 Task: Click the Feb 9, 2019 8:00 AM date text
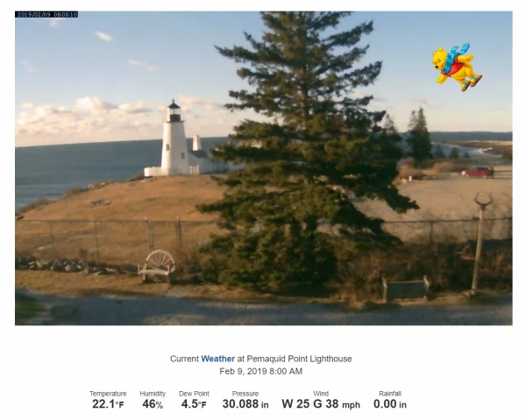click(261, 372)
